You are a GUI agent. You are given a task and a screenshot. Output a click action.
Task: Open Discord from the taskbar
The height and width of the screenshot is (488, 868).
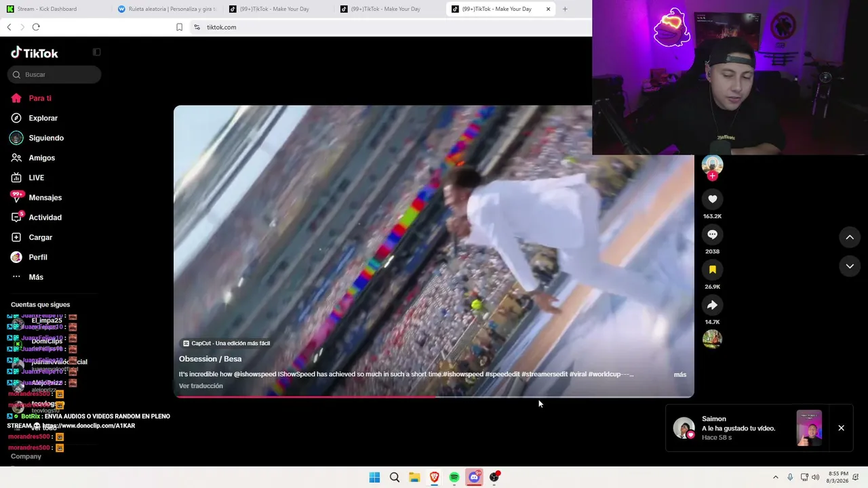pos(474,477)
